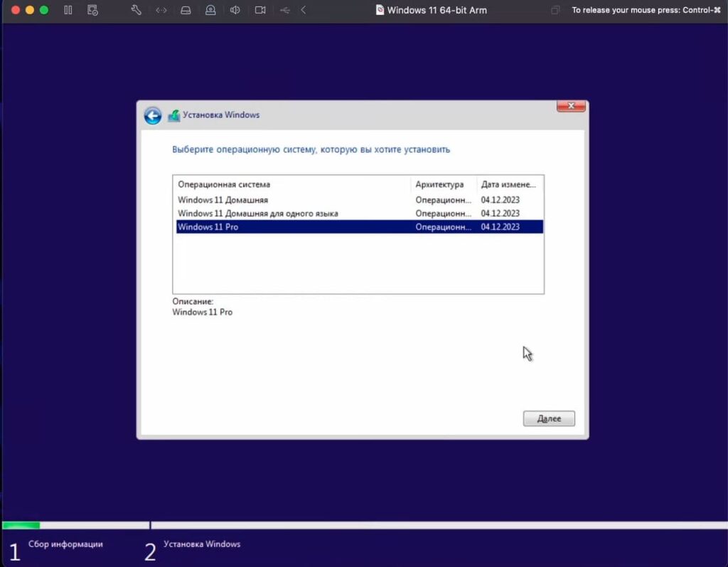Click the Дата изменения column header
The height and width of the screenshot is (567, 728).
click(510, 184)
